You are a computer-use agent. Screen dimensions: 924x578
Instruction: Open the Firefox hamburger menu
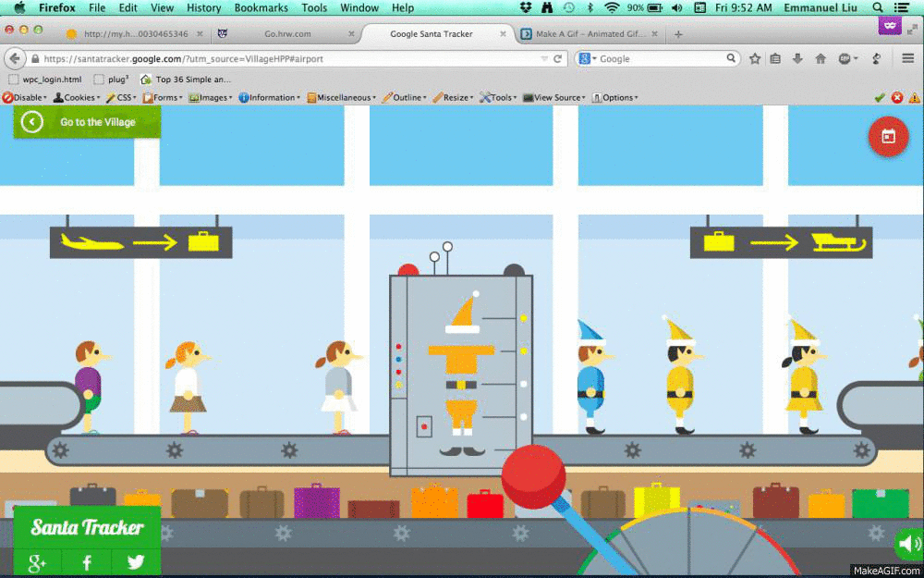coord(906,58)
